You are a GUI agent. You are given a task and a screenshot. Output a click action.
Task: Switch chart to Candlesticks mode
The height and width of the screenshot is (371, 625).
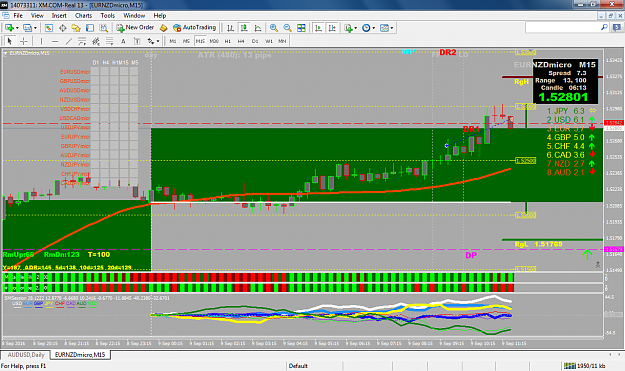244,28
